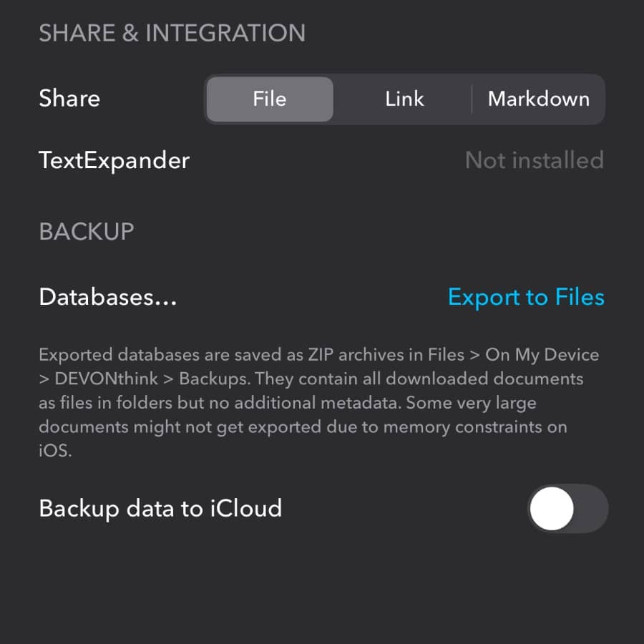Tap the Share row label
The width and height of the screenshot is (644, 644).
(69, 99)
